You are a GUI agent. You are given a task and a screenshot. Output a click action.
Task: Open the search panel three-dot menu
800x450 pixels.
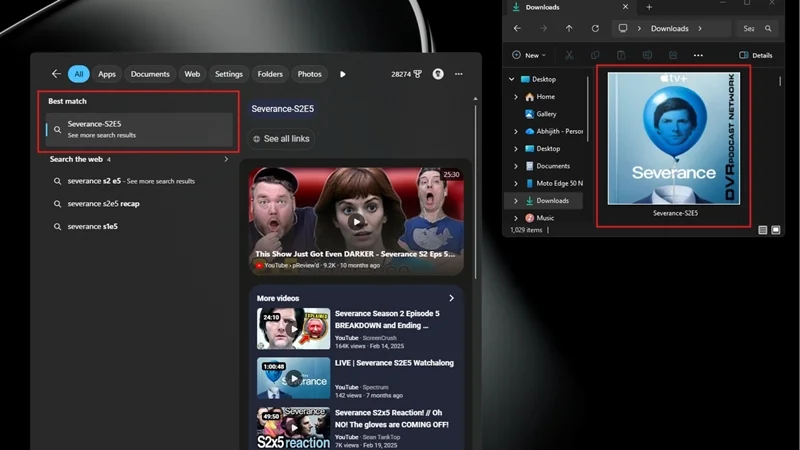459,74
